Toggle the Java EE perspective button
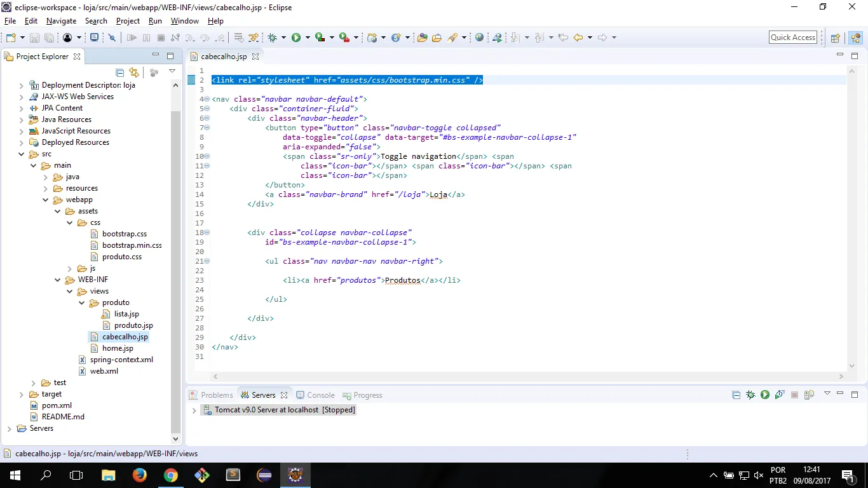This screenshot has height=488, width=868. coord(855,37)
